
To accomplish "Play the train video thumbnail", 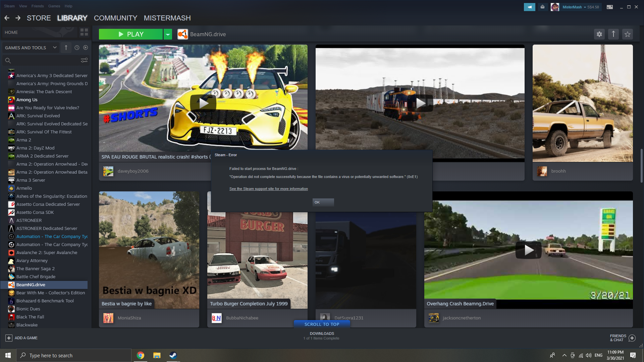I will (420, 103).
